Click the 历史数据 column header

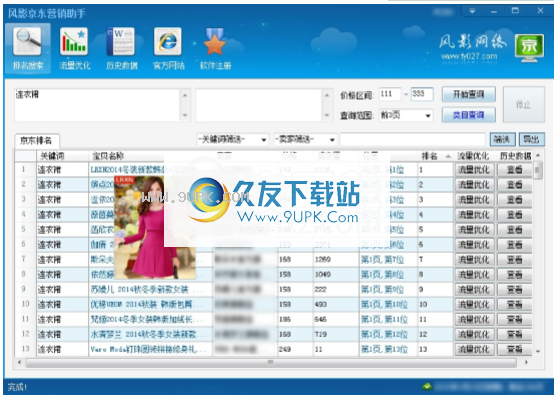pos(515,156)
